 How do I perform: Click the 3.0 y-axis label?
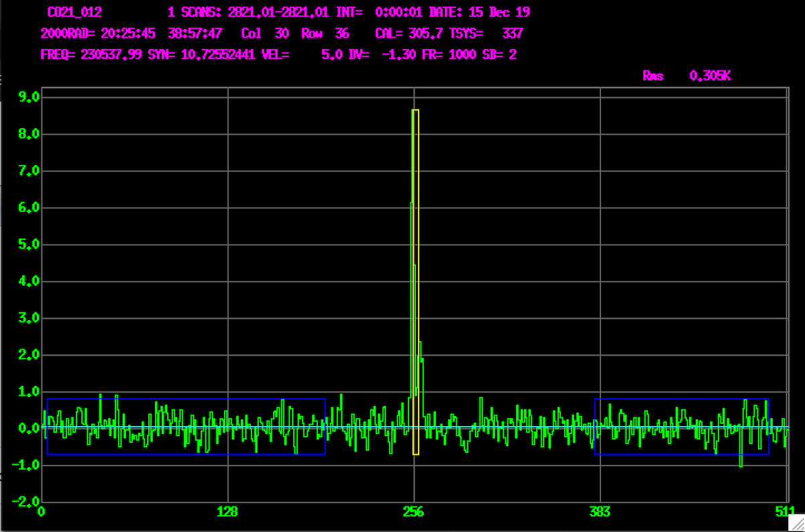pyautogui.click(x=30, y=317)
